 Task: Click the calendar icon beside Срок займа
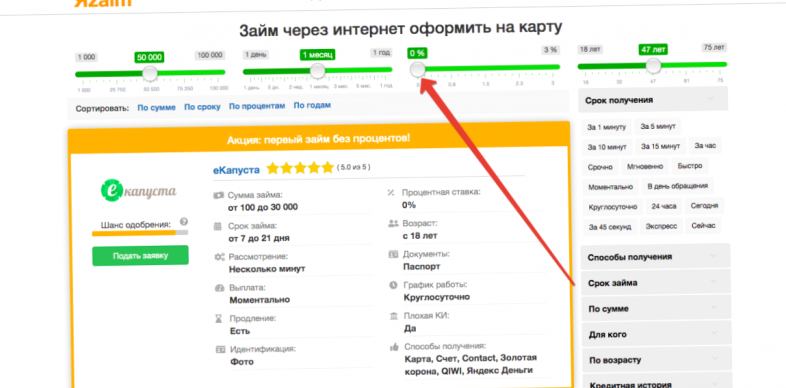218,226
